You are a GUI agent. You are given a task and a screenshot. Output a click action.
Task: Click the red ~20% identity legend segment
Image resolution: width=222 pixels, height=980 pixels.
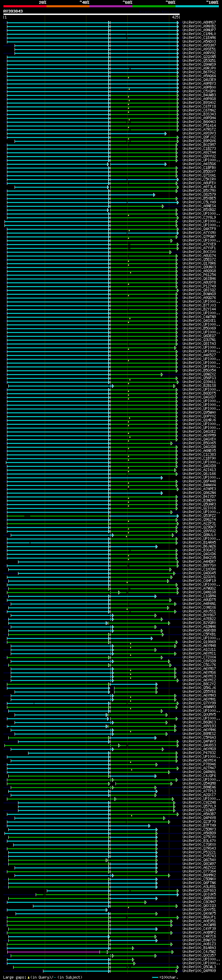[25, 6]
